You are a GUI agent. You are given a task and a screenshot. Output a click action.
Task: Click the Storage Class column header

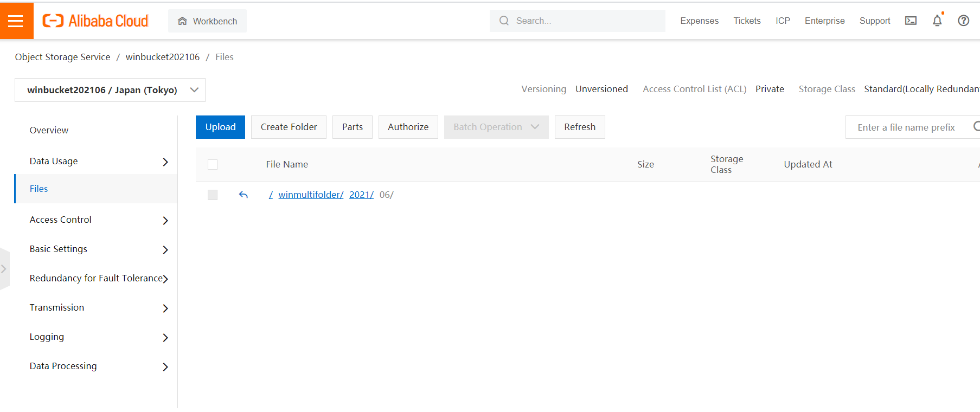click(x=727, y=164)
